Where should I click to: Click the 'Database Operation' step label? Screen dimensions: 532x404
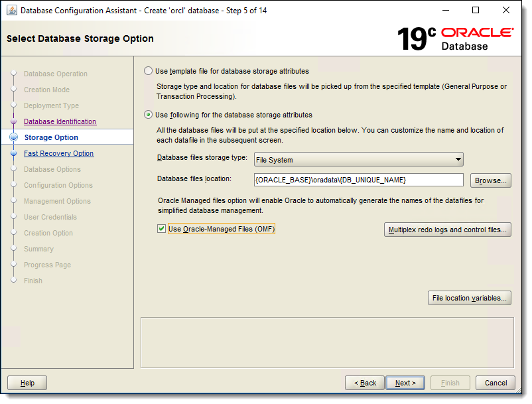coord(56,74)
